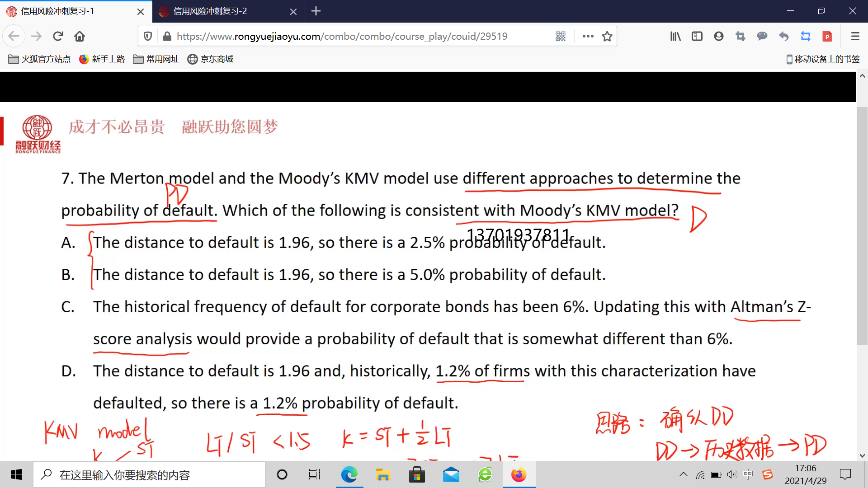Viewport: 868px width, 488px height.
Task: Close the 信用风险冲刺复习-1 tab
Action: point(141,11)
